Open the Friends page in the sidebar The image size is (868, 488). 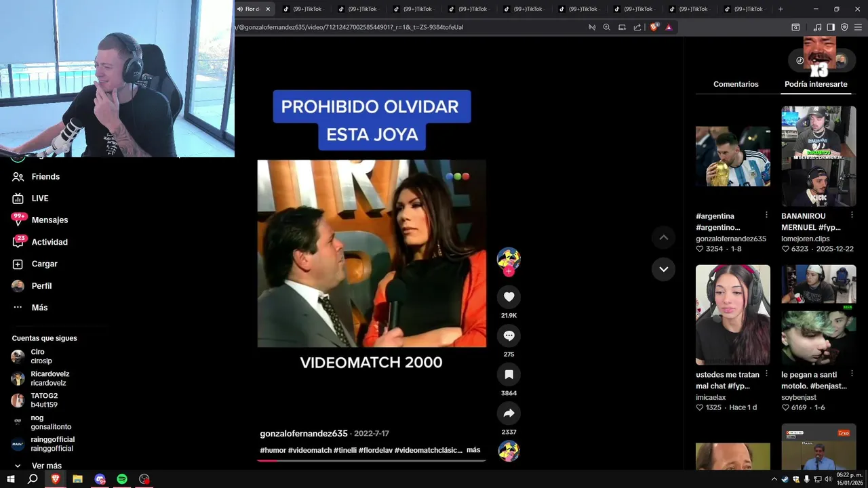[x=45, y=176]
